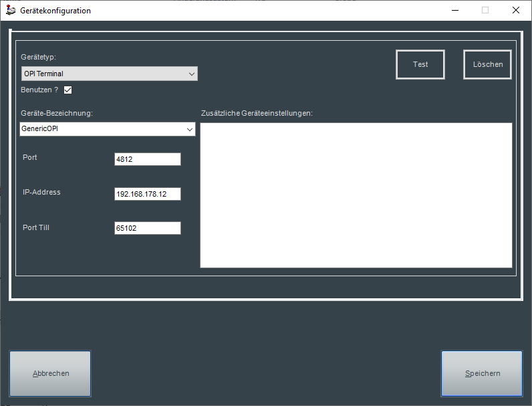Click inside the Zusätzliche Geräteeinstellungen text area
Viewport: 532px width, 406px height.
(356, 195)
